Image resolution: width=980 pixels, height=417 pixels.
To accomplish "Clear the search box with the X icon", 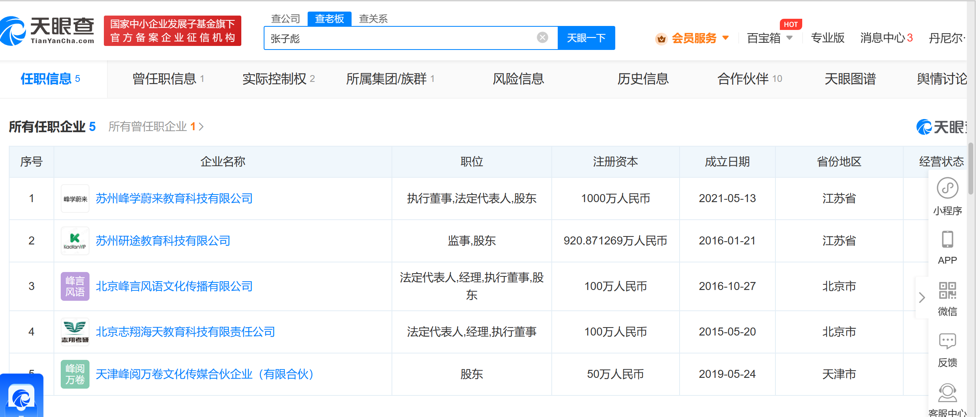I will [x=542, y=38].
